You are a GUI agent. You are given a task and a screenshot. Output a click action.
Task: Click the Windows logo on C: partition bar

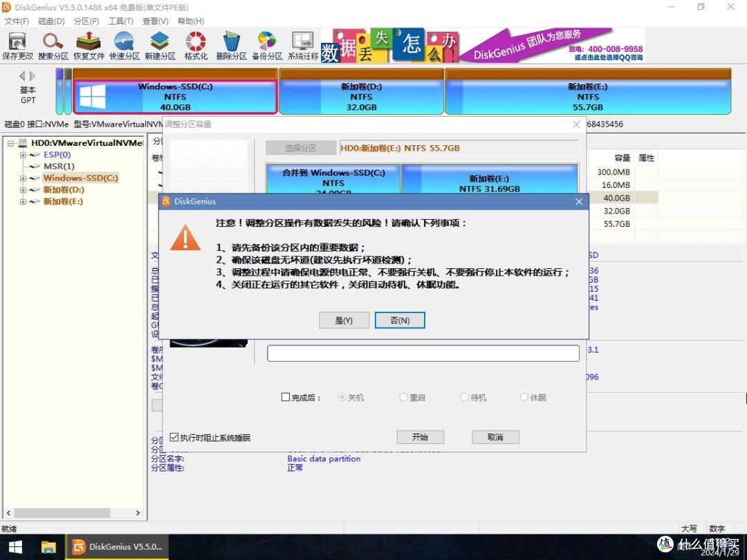(x=93, y=97)
